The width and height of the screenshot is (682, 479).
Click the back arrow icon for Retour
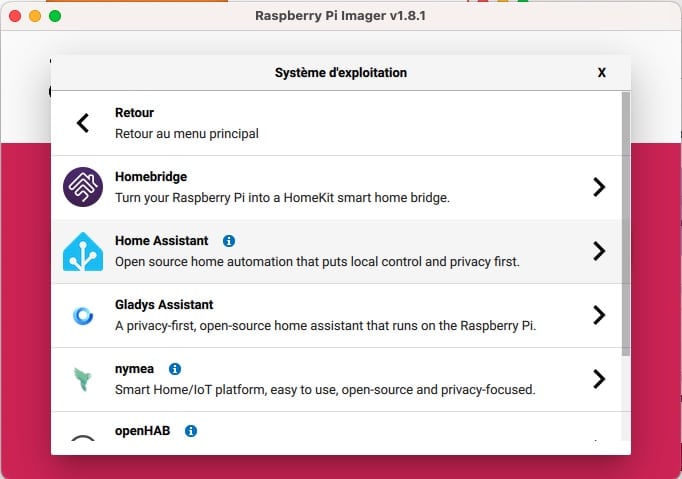click(x=83, y=123)
